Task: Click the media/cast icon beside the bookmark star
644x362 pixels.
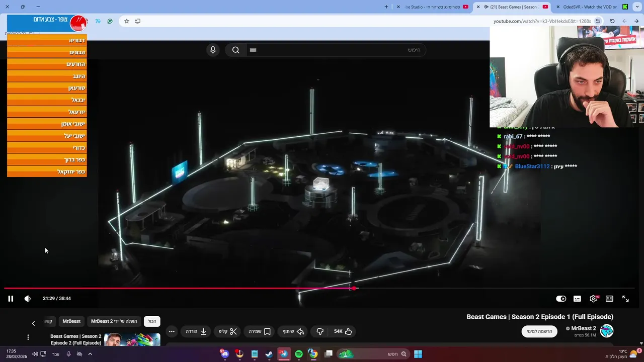Action: tap(137, 21)
